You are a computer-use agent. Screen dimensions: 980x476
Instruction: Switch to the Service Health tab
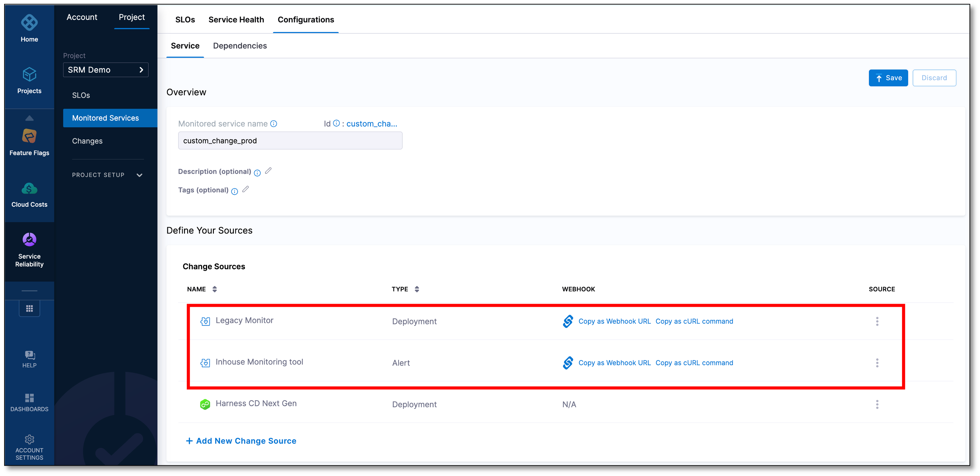pos(236,19)
